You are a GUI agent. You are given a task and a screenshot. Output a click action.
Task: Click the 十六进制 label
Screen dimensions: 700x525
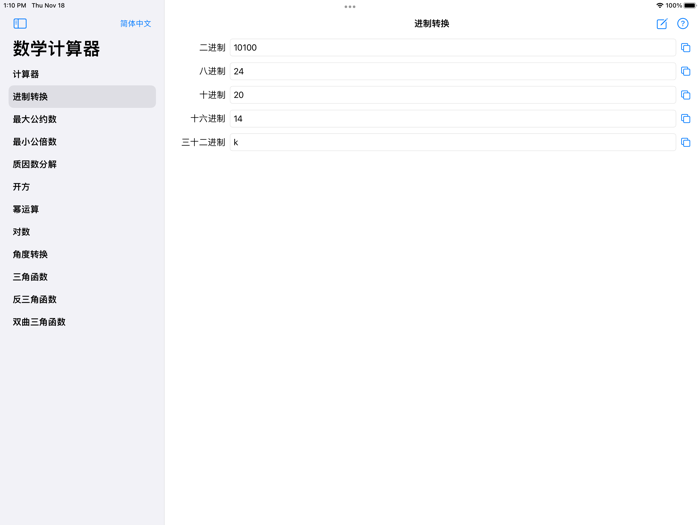(208, 119)
